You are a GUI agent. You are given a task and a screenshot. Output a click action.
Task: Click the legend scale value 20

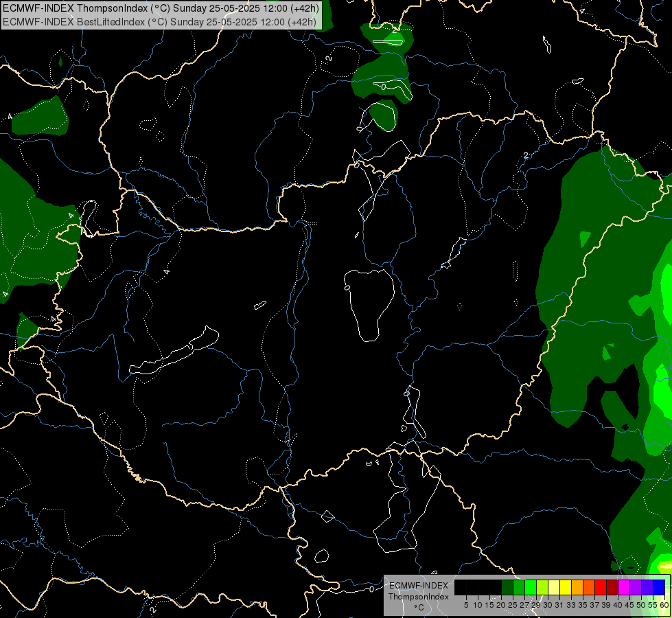point(501,605)
